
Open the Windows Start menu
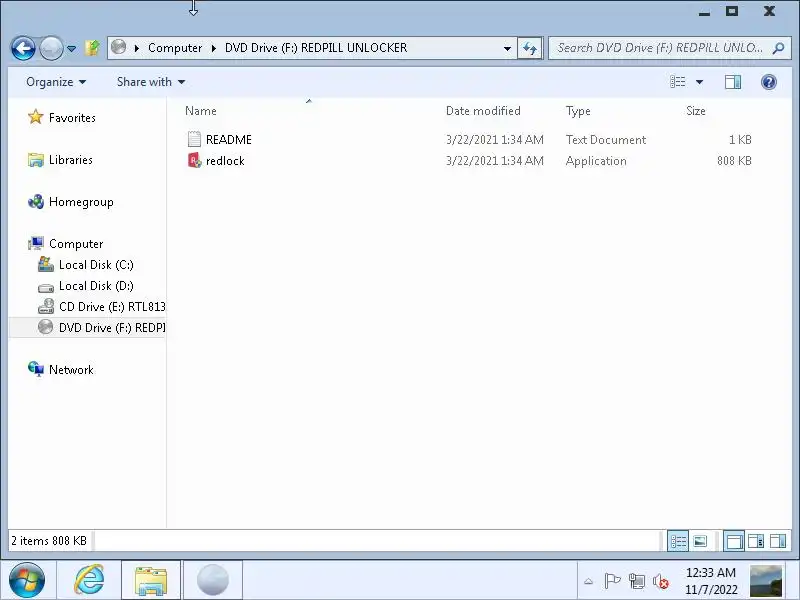point(27,580)
